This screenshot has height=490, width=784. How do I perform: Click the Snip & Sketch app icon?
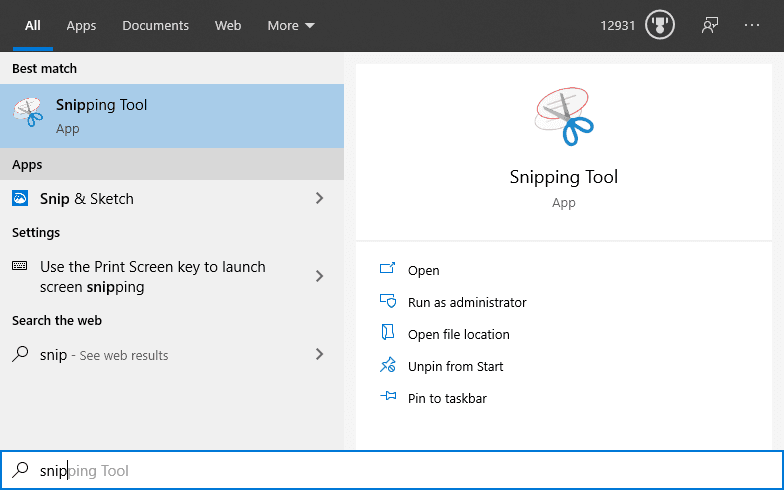(20, 199)
